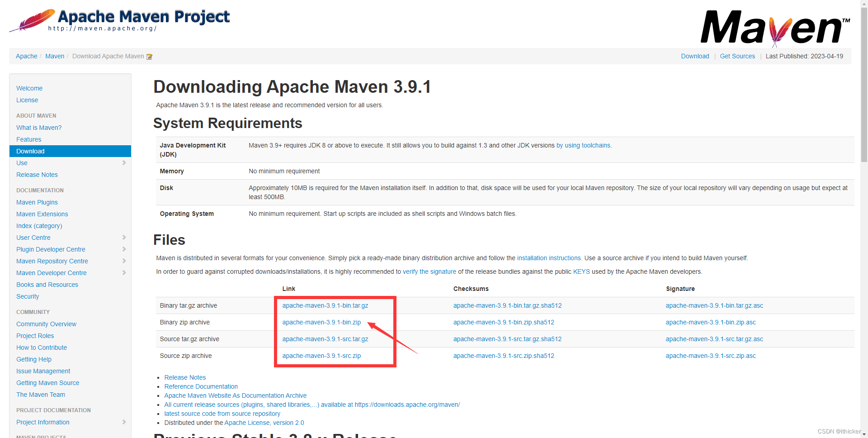Viewport: 868px width, 438px height.
Task: Open Apache Maven Website Documentation Archive link
Action: 235,395
